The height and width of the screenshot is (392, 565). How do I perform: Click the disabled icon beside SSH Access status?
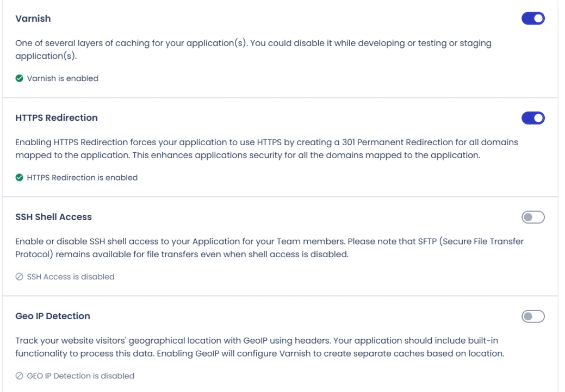(20, 277)
